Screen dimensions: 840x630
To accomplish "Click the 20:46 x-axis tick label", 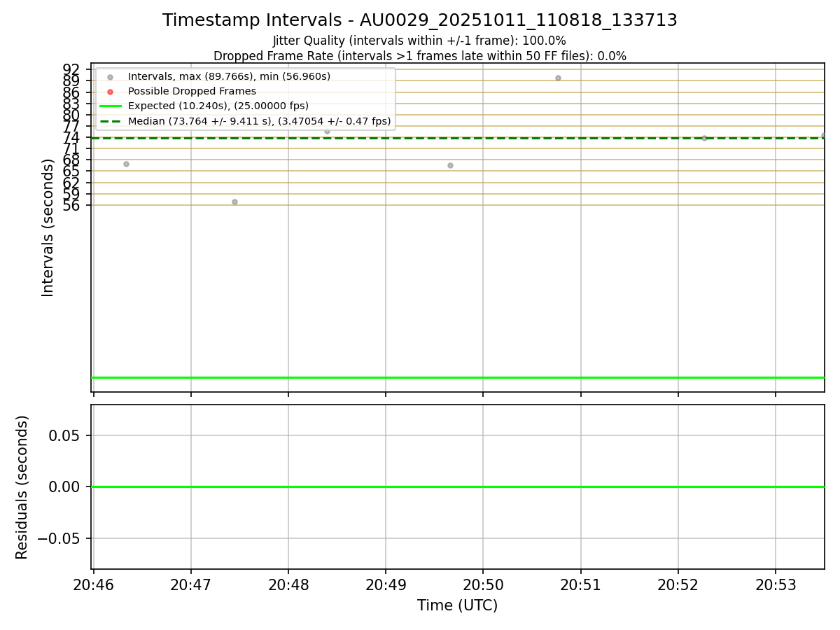I will (x=94, y=584).
